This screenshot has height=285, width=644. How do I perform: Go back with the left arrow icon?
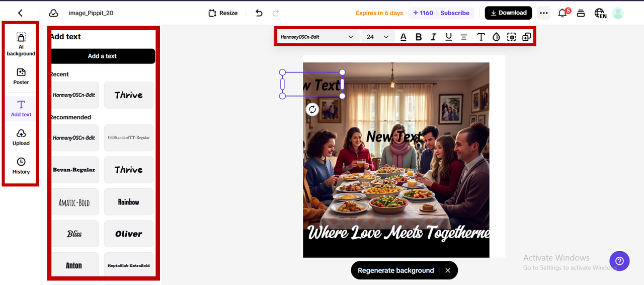pyautogui.click(x=20, y=13)
